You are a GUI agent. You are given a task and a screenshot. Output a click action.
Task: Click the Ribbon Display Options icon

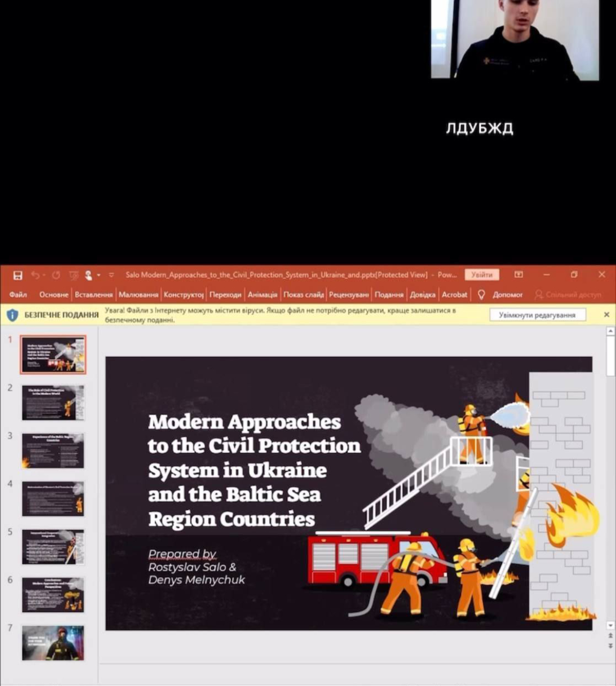point(518,274)
